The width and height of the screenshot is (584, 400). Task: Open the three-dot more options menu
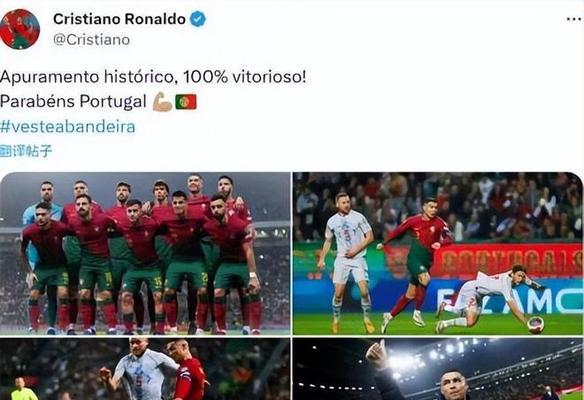(575, 19)
